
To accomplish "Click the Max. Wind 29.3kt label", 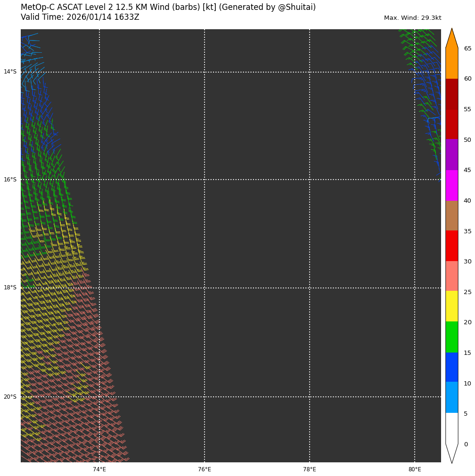I will [x=412, y=18].
